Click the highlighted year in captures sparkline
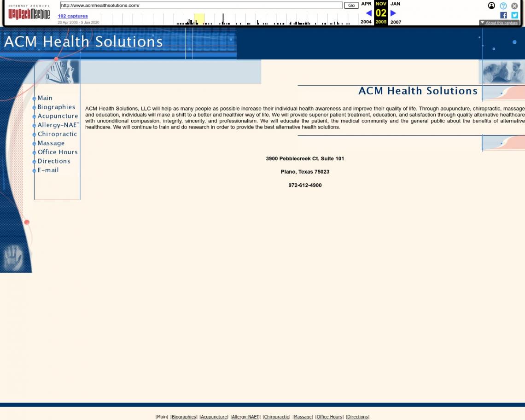 click(199, 19)
